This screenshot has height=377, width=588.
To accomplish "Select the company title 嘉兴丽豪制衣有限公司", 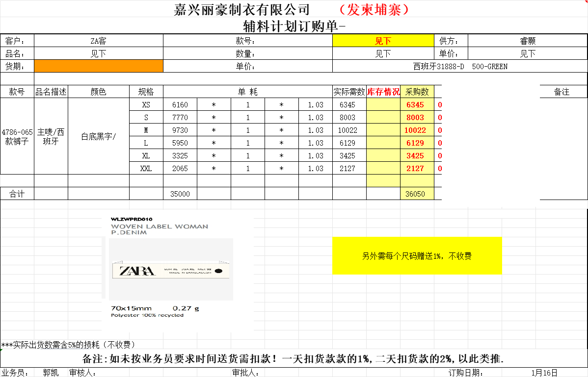I will click(x=242, y=9).
